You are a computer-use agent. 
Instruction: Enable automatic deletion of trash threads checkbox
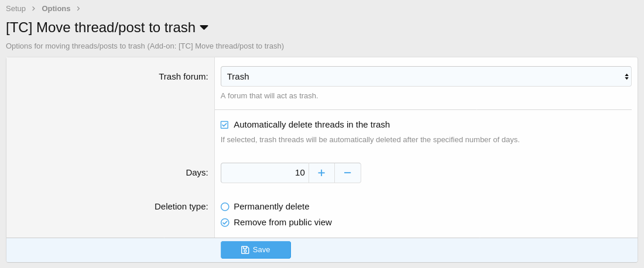tap(224, 125)
